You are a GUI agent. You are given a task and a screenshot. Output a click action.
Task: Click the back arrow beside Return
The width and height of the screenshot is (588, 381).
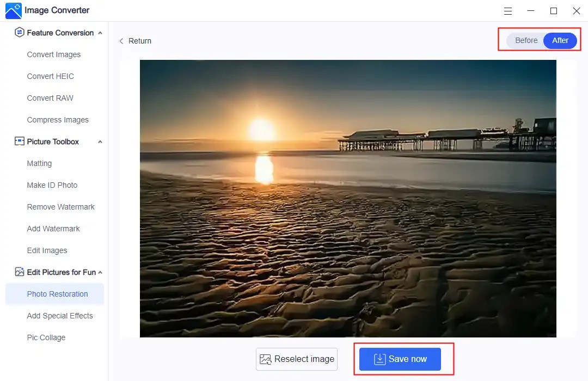click(121, 41)
